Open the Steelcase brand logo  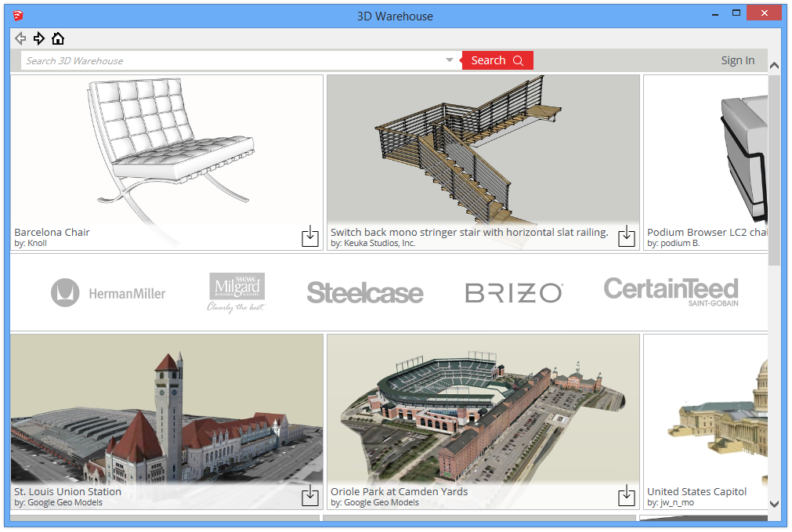coord(365,293)
